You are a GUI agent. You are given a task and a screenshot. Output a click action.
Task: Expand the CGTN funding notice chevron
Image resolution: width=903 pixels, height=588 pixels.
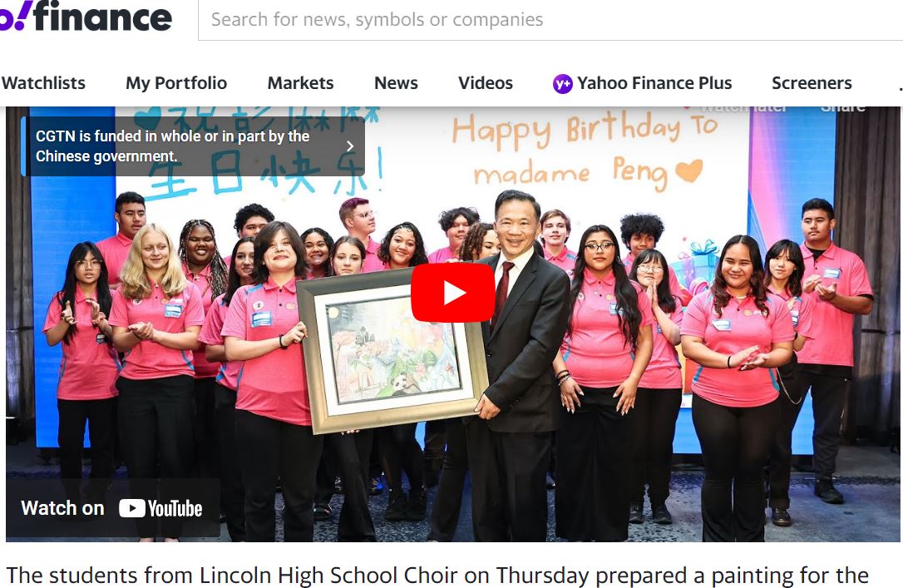coord(349,146)
